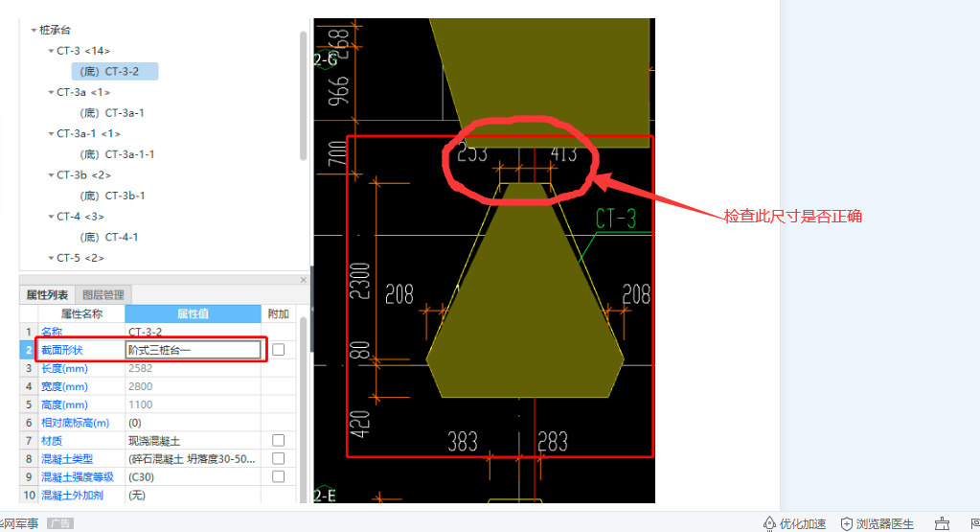Screen dimensions: 980x532
Task: Click the 属性值 column header
Action: click(x=193, y=313)
